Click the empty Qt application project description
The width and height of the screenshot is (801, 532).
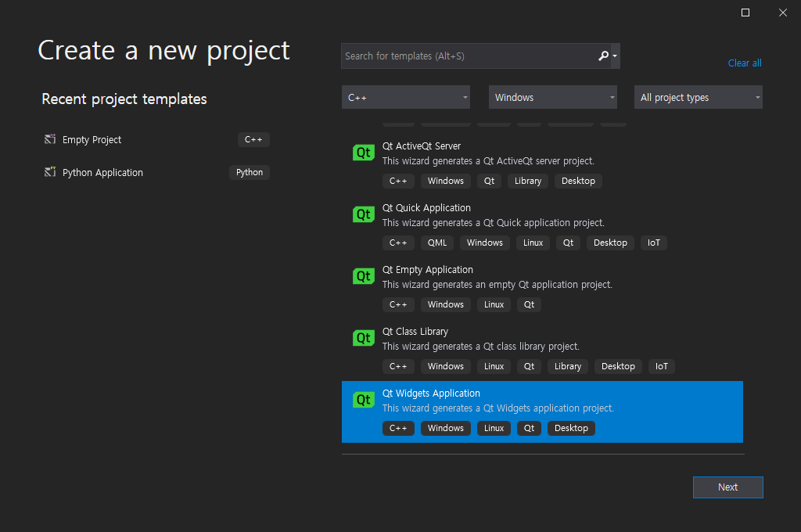497,285
